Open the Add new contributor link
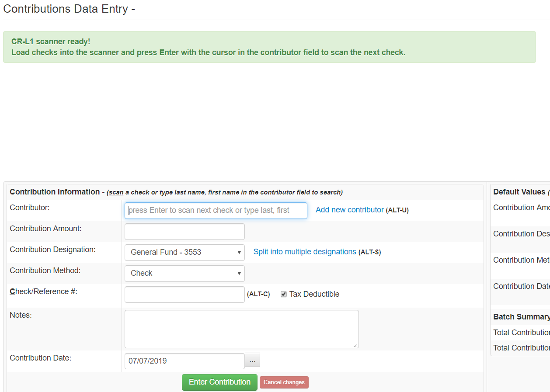 [x=349, y=210]
